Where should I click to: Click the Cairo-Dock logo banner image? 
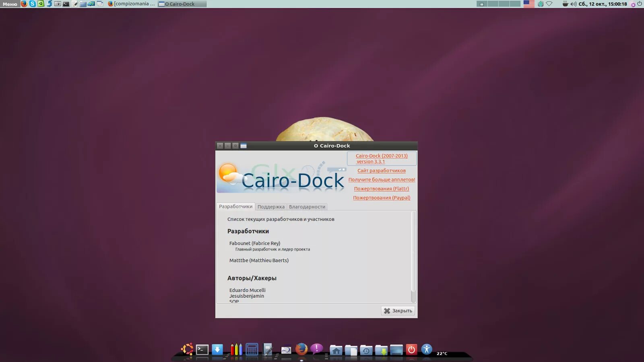281,177
